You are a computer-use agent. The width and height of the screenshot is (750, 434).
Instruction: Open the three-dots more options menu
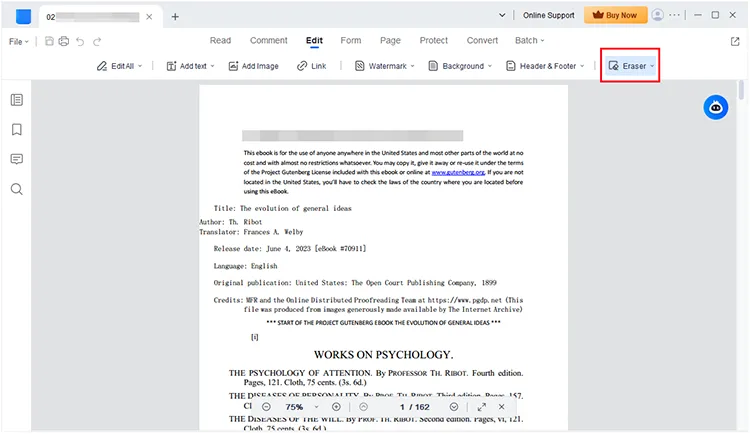pos(674,15)
